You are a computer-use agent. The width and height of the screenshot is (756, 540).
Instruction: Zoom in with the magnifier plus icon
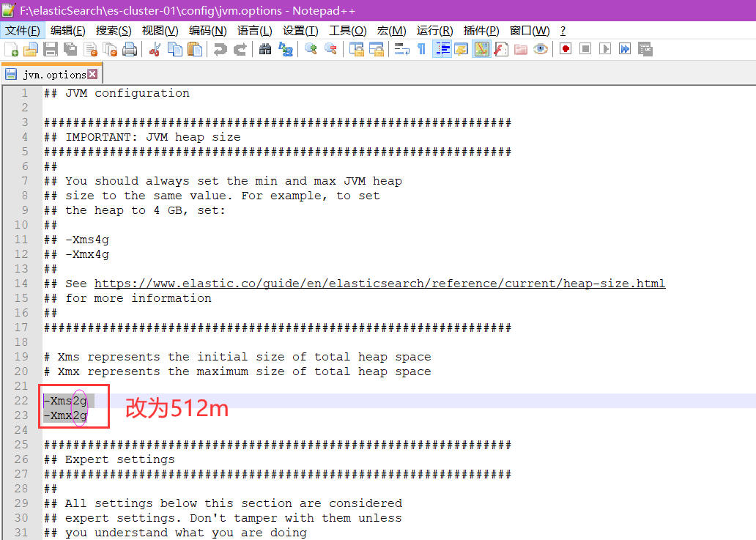311,49
